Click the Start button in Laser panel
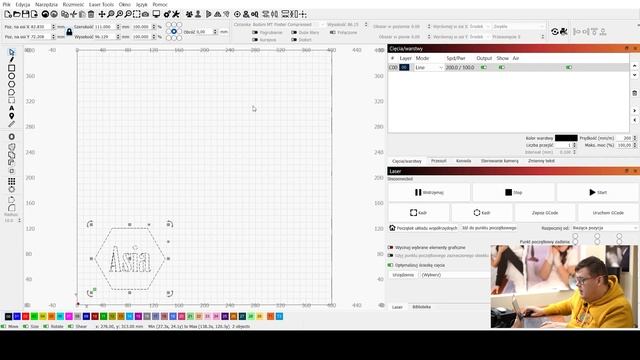This screenshot has width=640, height=360. tap(597, 192)
